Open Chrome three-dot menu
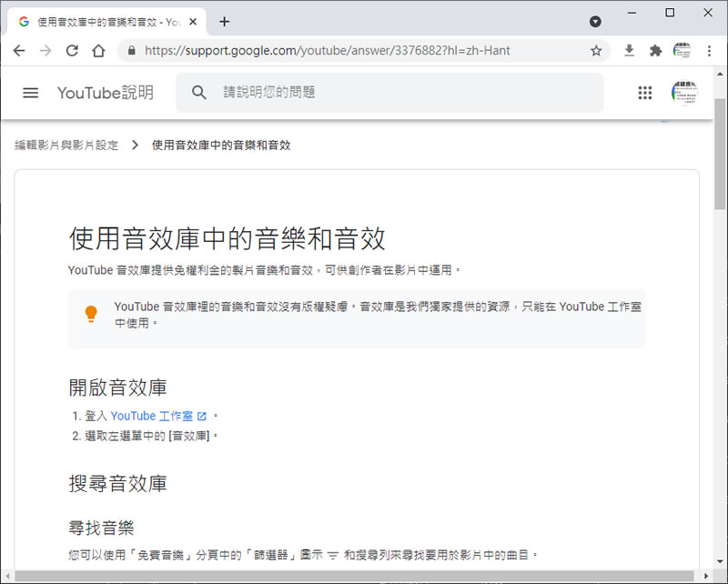Viewport: 728px width, 584px height. pos(709,51)
